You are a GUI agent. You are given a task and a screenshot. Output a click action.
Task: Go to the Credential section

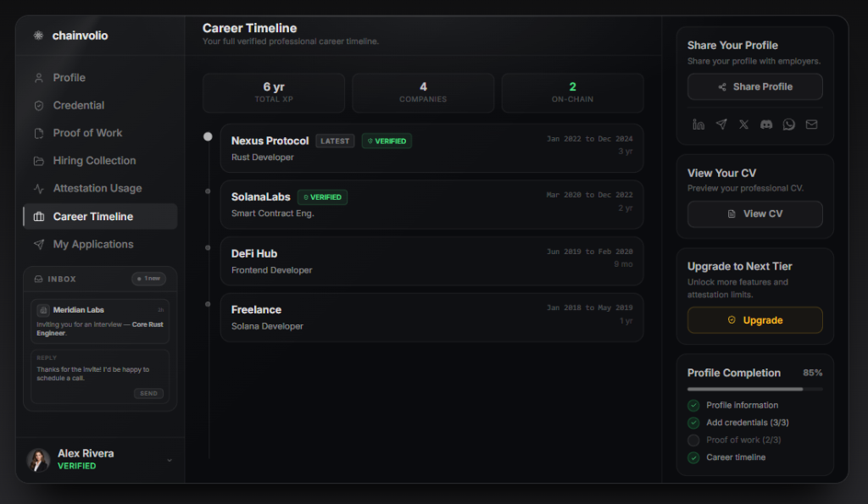tap(100, 105)
